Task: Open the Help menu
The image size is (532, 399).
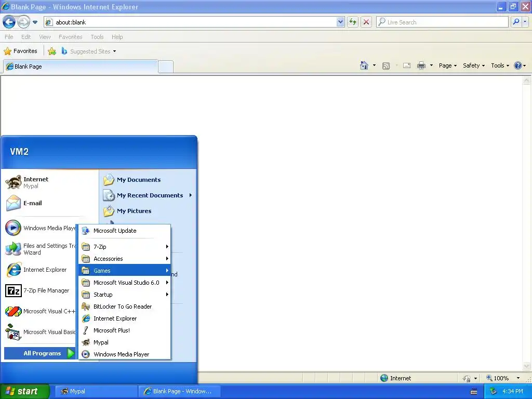Action: [x=117, y=37]
